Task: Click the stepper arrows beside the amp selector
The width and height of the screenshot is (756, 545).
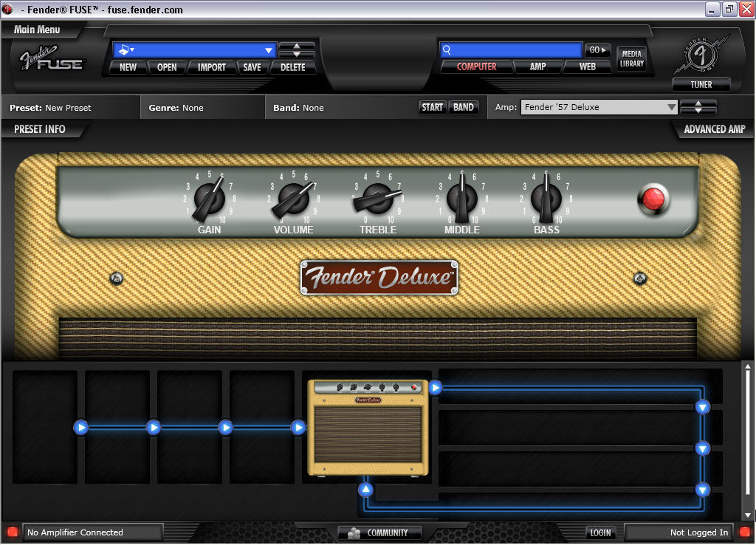Action: tap(697, 106)
